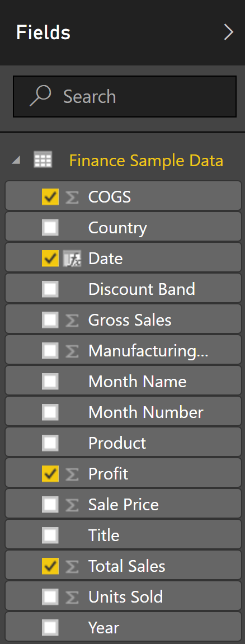Tick the Month Name checkbox
245x644 pixels.
pyautogui.click(x=50, y=382)
